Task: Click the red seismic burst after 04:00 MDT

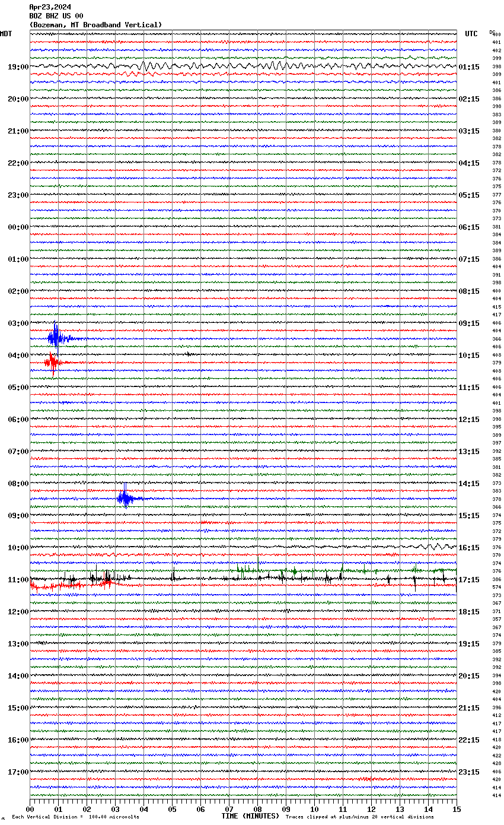Action: tap(52, 362)
